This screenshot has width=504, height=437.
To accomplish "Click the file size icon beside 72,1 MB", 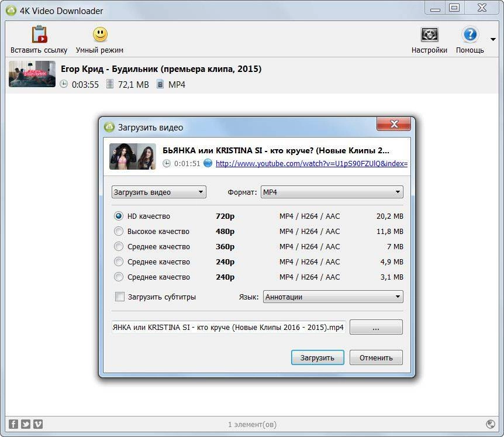I will [110, 84].
